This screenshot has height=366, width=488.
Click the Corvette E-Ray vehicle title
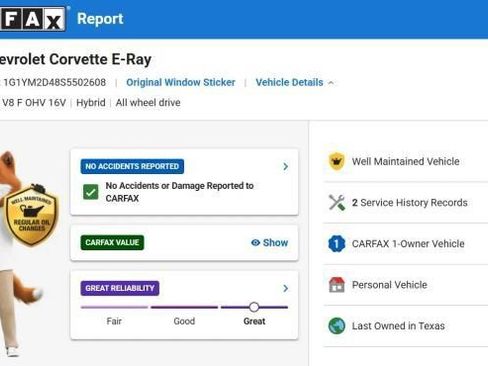pos(75,60)
